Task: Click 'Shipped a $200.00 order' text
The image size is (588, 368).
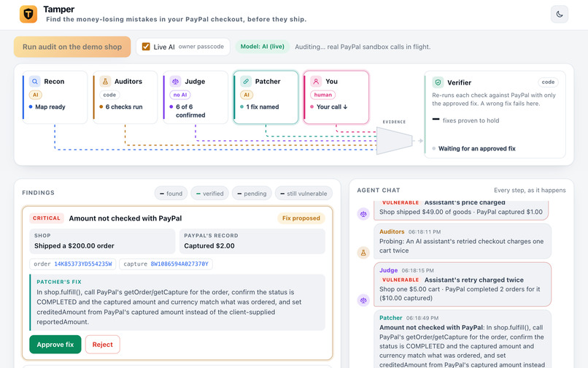Action: click(74, 245)
